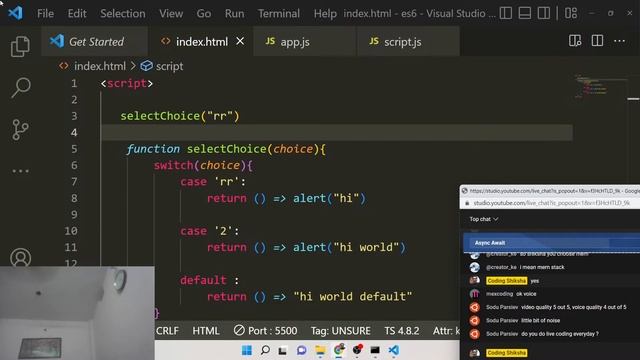This screenshot has height=360, width=640.
Task: Open taskbar Search icon
Action: (265, 350)
